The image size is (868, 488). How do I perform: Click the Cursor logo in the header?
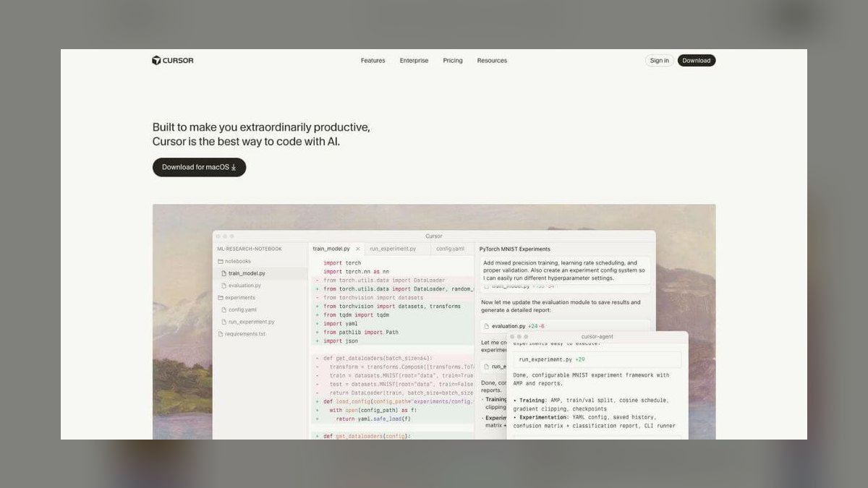173,61
